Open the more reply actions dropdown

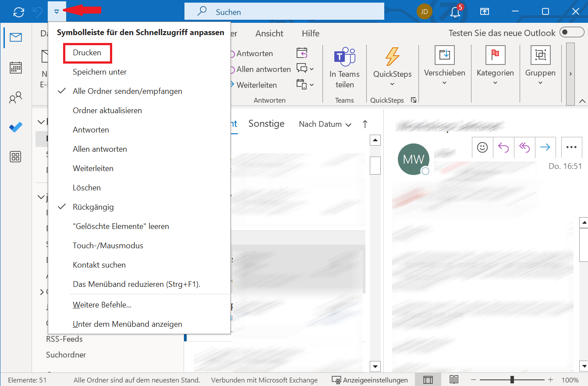coord(305,85)
